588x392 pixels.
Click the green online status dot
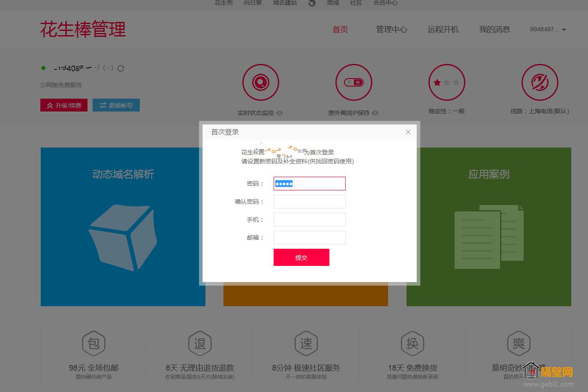[x=43, y=68]
